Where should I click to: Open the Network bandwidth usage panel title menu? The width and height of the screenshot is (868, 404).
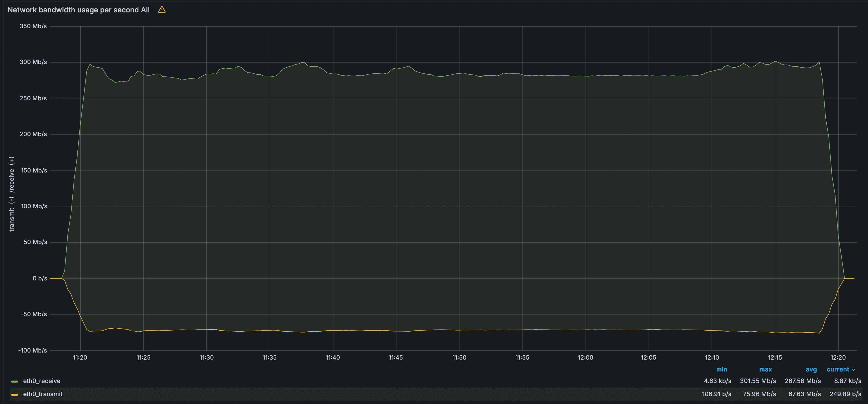[78, 10]
